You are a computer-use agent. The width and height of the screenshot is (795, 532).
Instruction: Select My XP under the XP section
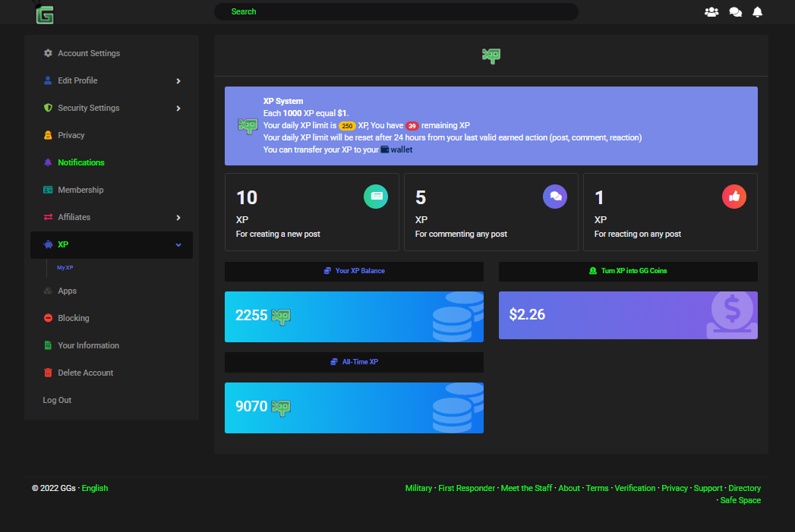[65, 267]
